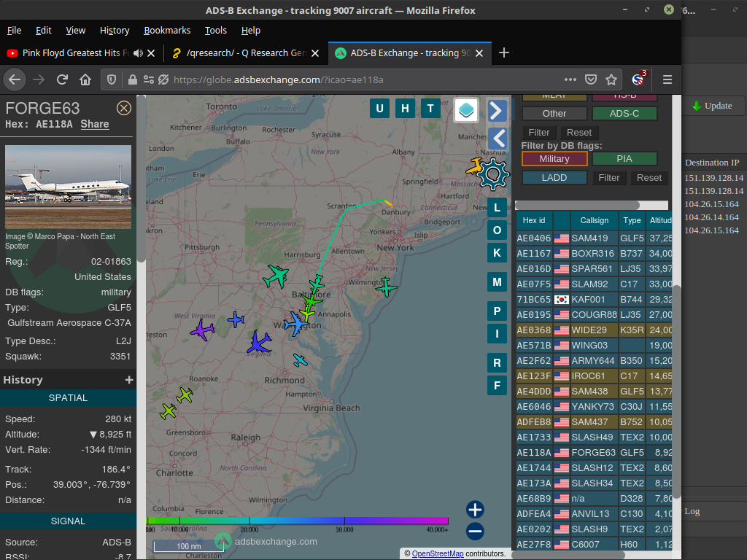Zoom out on the map
This screenshot has width=747, height=560.
coord(475,531)
